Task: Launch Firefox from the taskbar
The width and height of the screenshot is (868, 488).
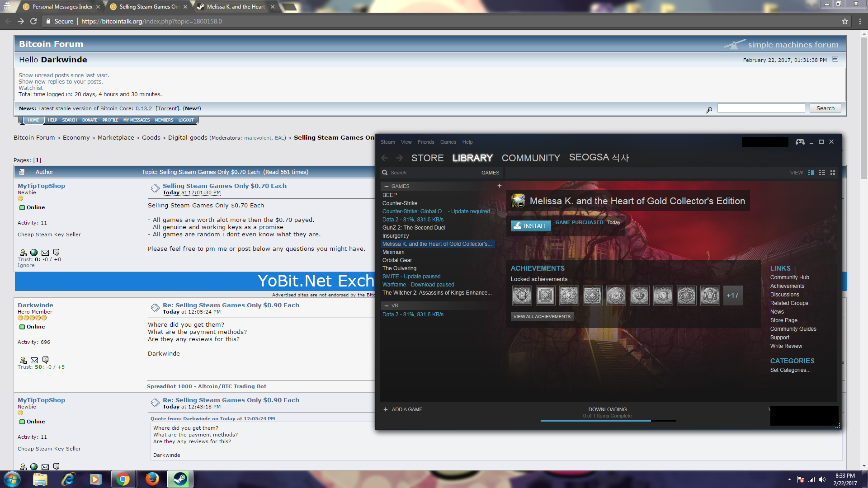Action: 152,479
